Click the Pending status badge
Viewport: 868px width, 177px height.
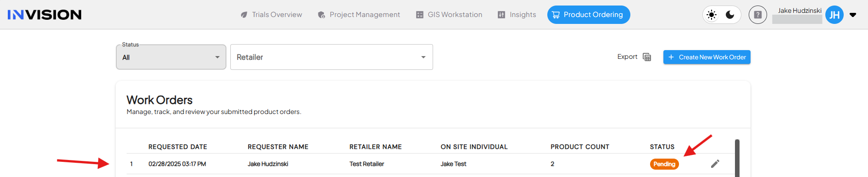(664, 164)
